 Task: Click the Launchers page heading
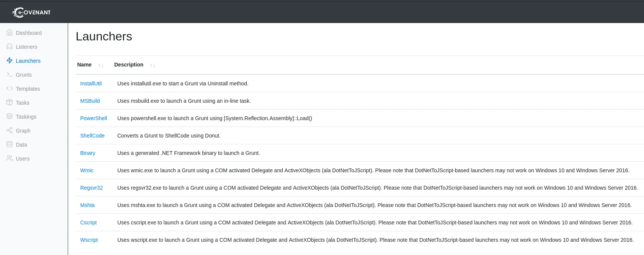(x=104, y=36)
